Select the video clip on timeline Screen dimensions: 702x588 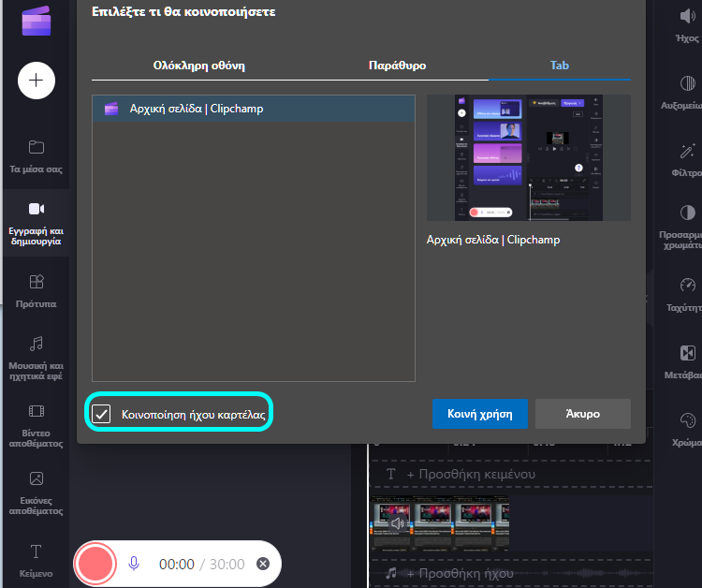440,523
